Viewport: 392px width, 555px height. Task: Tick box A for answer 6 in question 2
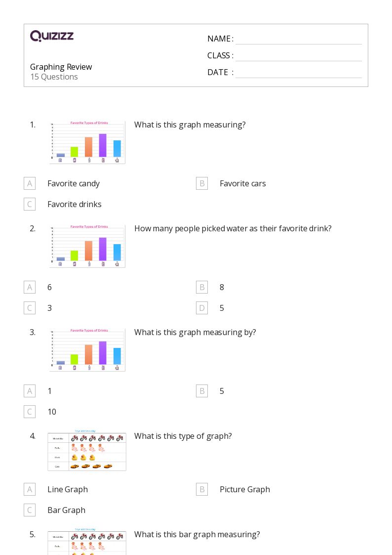pyautogui.click(x=30, y=287)
